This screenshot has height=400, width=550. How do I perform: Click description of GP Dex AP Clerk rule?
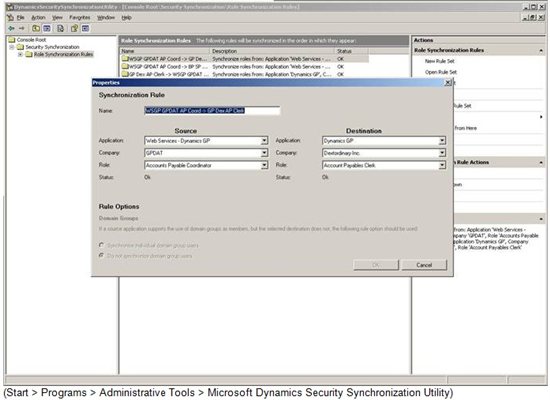272,74
